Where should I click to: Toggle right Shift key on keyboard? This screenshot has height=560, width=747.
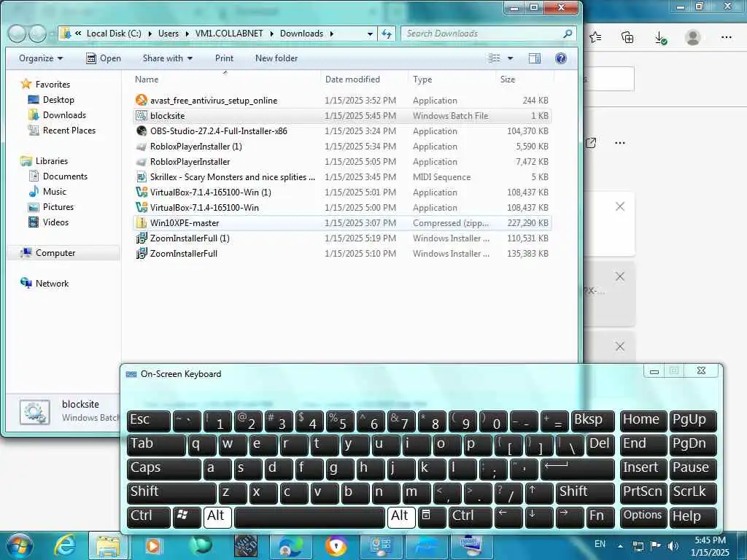tap(585, 492)
